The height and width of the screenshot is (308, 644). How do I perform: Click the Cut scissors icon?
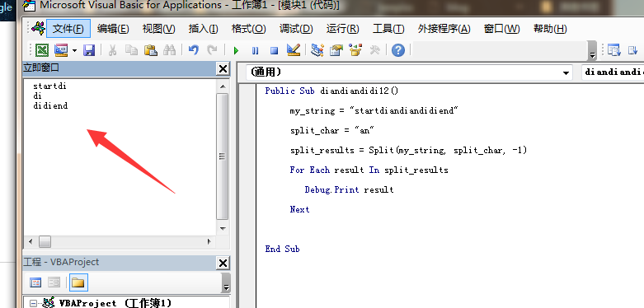(112, 50)
